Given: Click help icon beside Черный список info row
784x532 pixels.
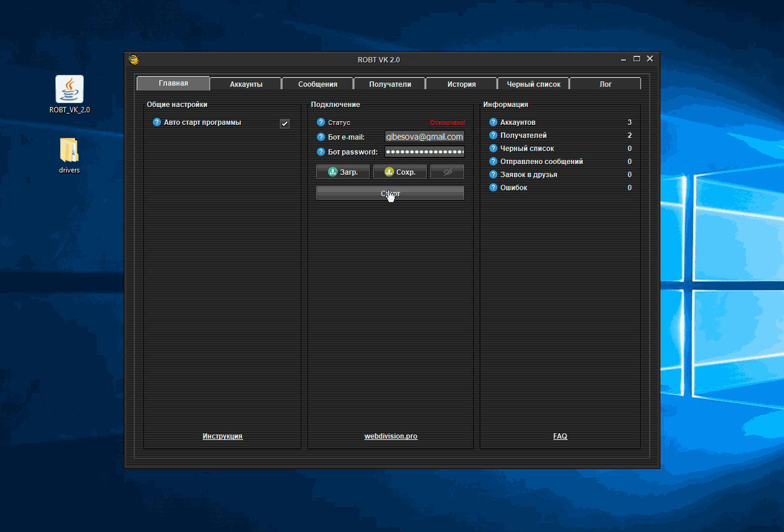Looking at the screenshot, I should (493, 149).
